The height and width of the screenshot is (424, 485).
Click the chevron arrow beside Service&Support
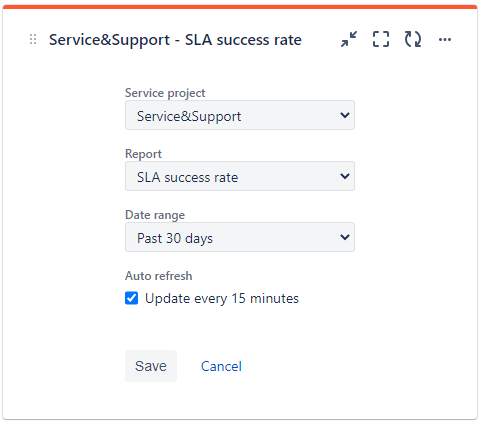(345, 115)
